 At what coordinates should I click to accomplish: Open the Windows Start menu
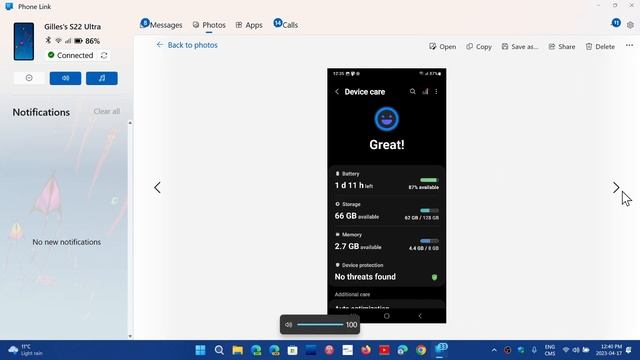click(x=200, y=350)
